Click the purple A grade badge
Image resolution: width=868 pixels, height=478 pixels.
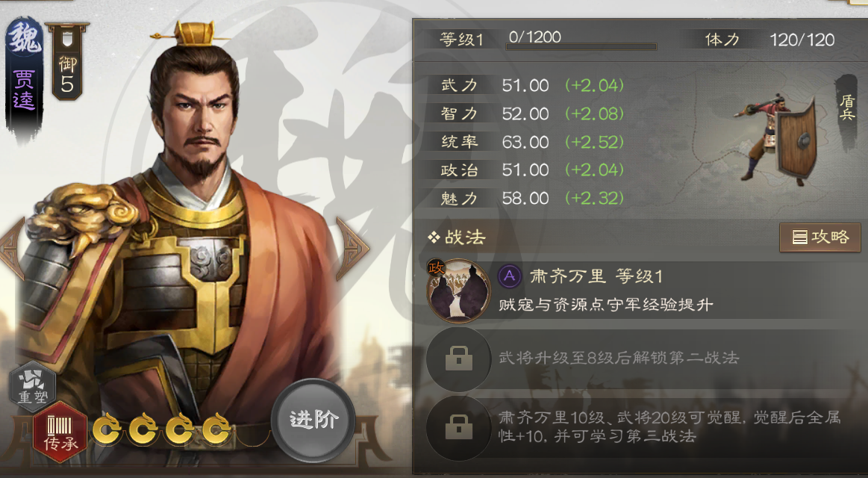click(x=510, y=276)
